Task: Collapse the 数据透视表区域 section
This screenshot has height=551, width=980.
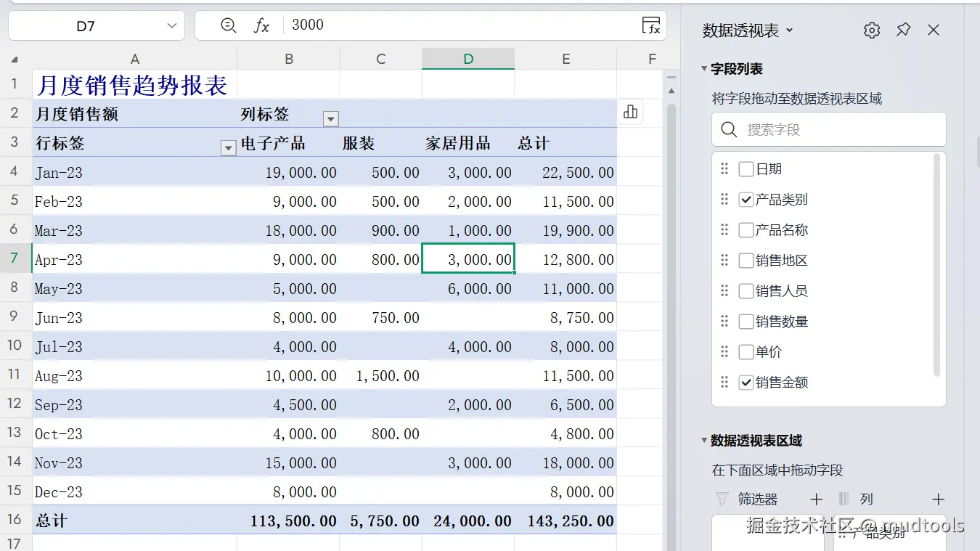Action: pos(704,441)
